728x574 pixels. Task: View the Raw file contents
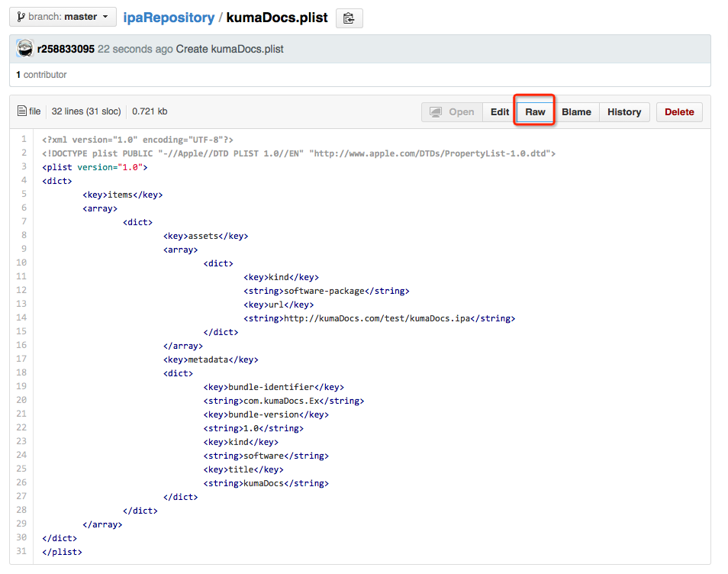(535, 112)
